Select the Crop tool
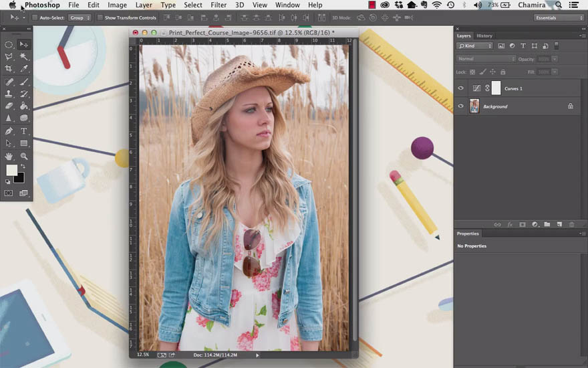588x368 pixels. [9, 69]
